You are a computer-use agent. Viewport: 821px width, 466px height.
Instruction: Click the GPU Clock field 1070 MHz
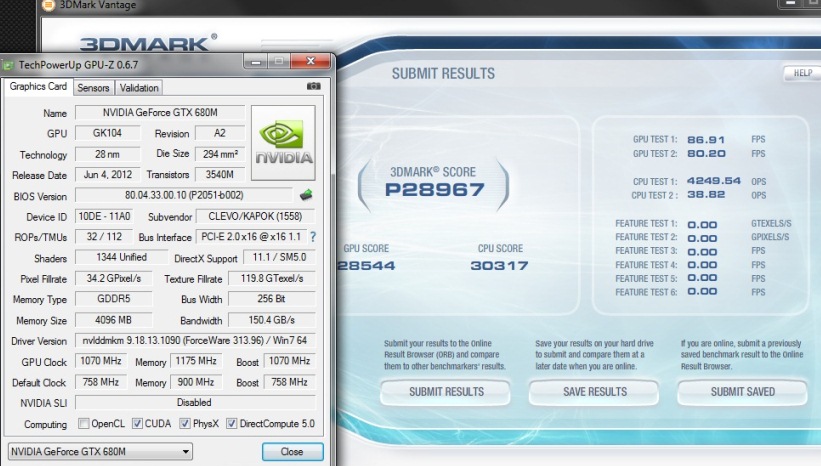[x=101, y=361]
